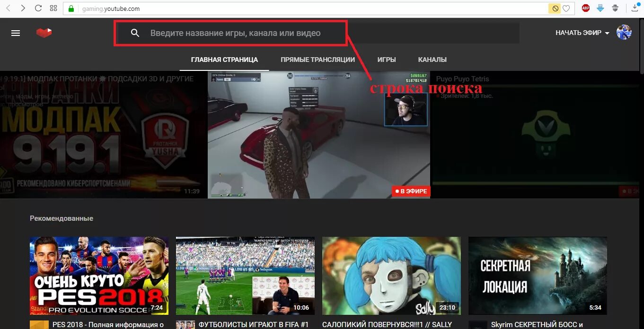Focus the game, channel or video search field

click(x=317, y=33)
